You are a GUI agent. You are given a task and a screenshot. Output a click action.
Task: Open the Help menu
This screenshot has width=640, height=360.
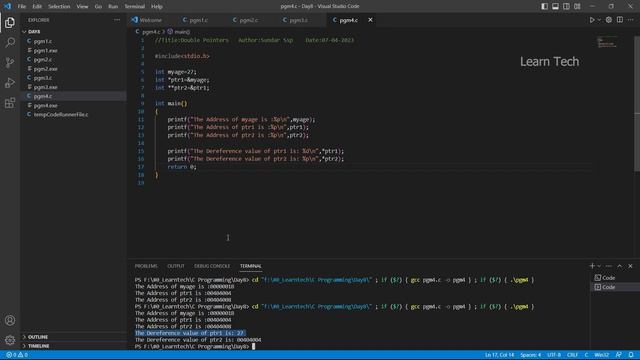pos(157,7)
